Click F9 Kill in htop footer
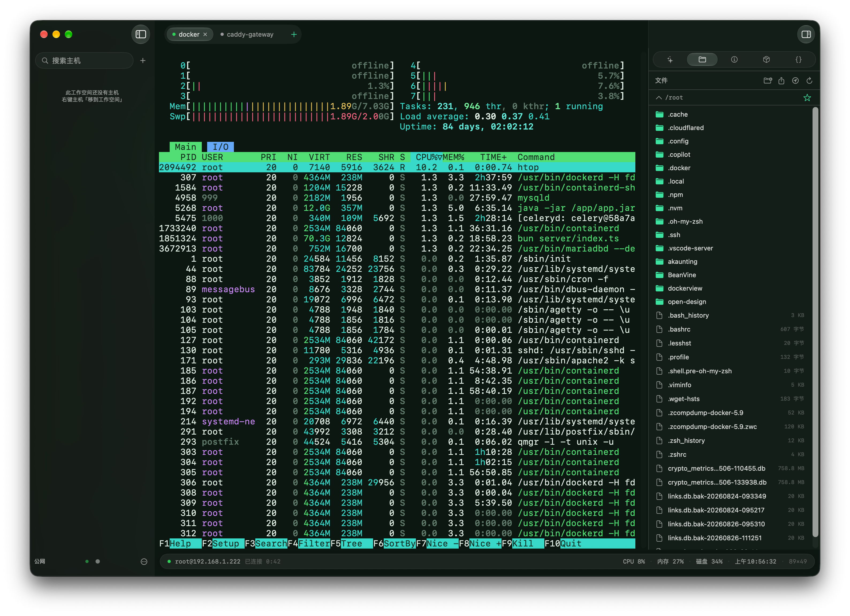This screenshot has height=616, width=850. point(523,544)
